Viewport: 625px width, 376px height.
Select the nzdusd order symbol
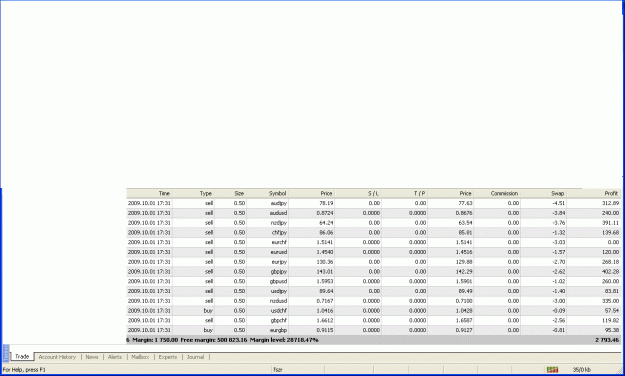pos(278,301)
